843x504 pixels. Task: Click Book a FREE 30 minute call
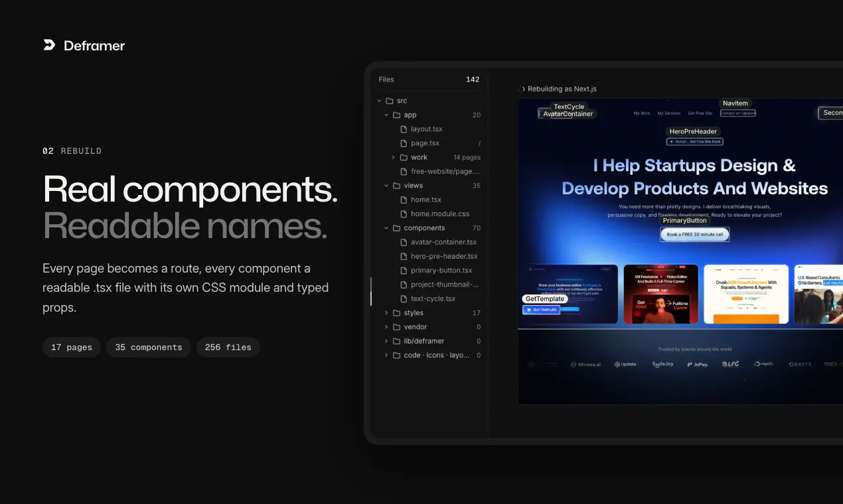click(x=695, y=234)
